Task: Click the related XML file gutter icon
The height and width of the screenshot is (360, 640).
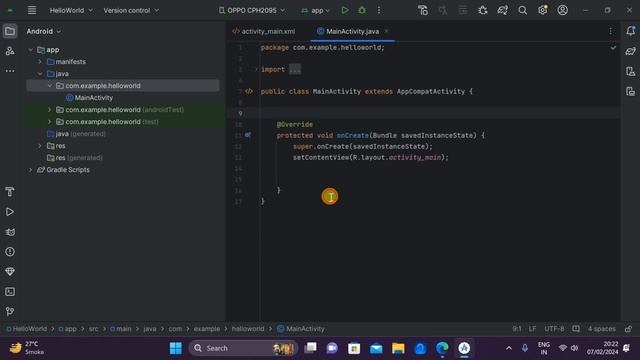Action: tap(249, 91)
